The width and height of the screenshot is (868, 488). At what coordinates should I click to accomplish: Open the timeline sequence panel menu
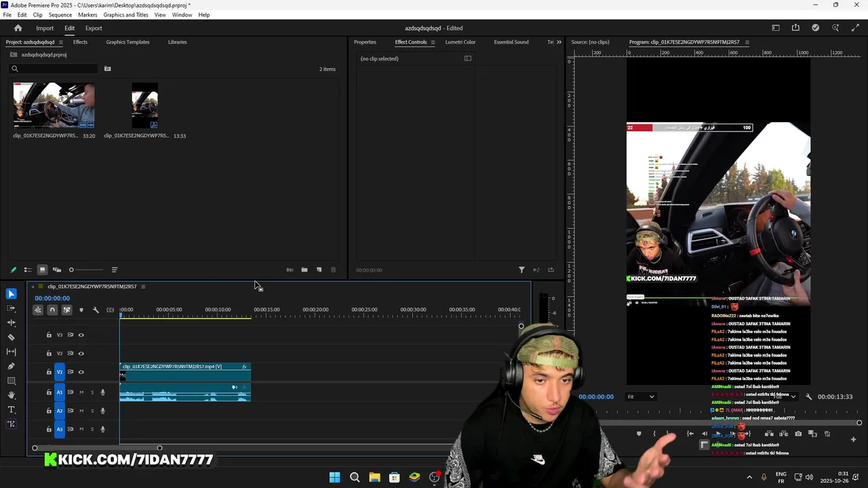(x=142, y=286)
